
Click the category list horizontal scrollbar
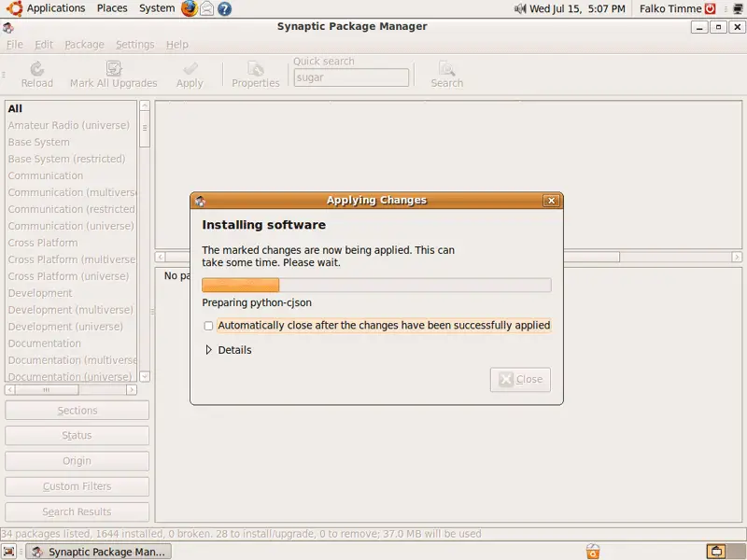tap(71, 390)
